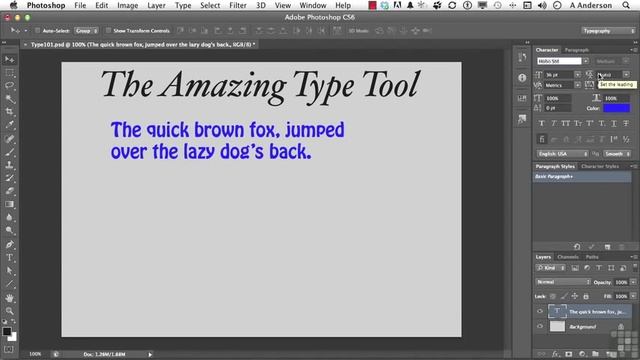The height and width of the screenshot is (360, 640).
Task: Select the Gradient tool
Action: [x=9, y=204]
